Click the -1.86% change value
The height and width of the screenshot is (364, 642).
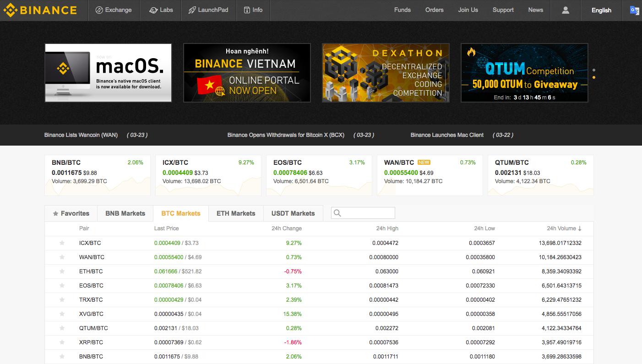click(293, 342)
